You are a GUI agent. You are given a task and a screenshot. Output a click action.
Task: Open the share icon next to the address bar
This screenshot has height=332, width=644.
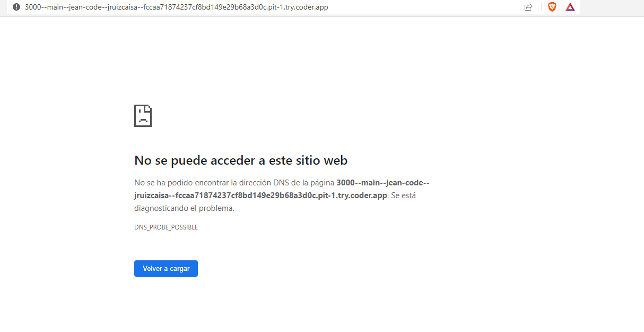point(528,7)
